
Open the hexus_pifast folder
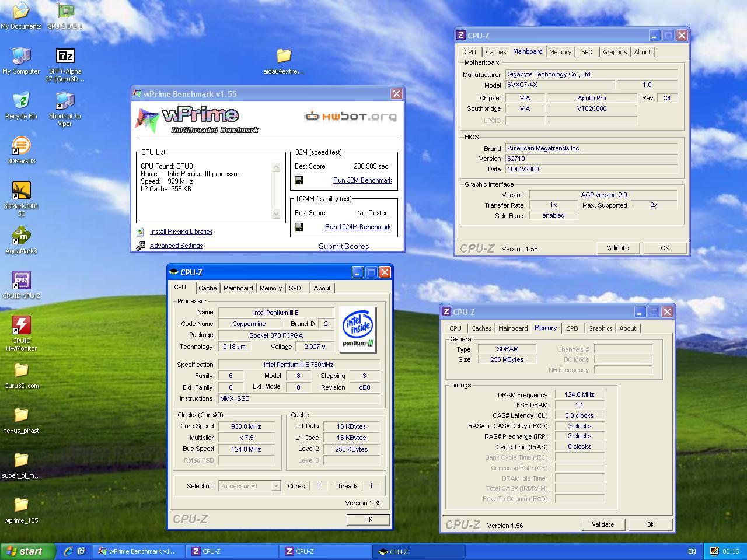coord(21,420)
